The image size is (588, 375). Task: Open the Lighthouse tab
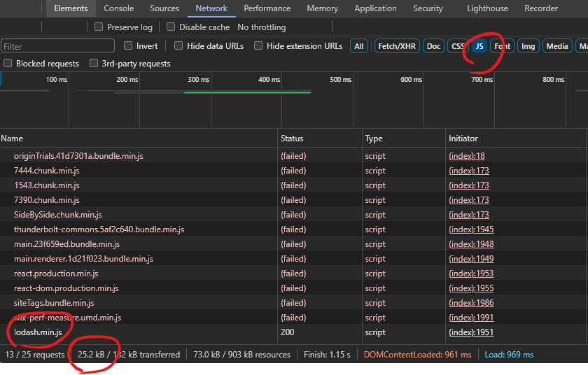pos(487,8)
